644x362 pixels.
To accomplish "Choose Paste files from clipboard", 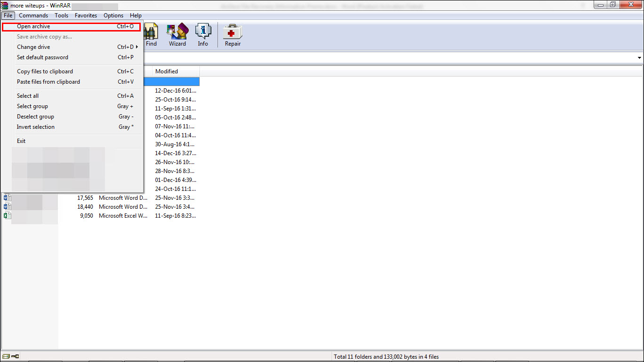I will pos(72,82).
